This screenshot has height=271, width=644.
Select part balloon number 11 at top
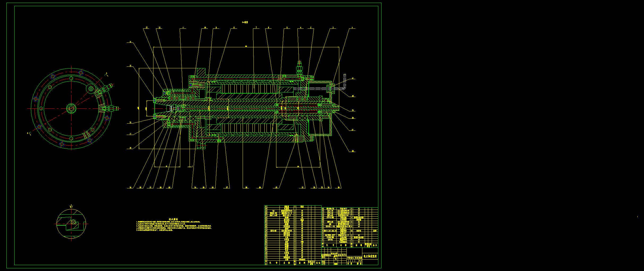pos(183,28)
